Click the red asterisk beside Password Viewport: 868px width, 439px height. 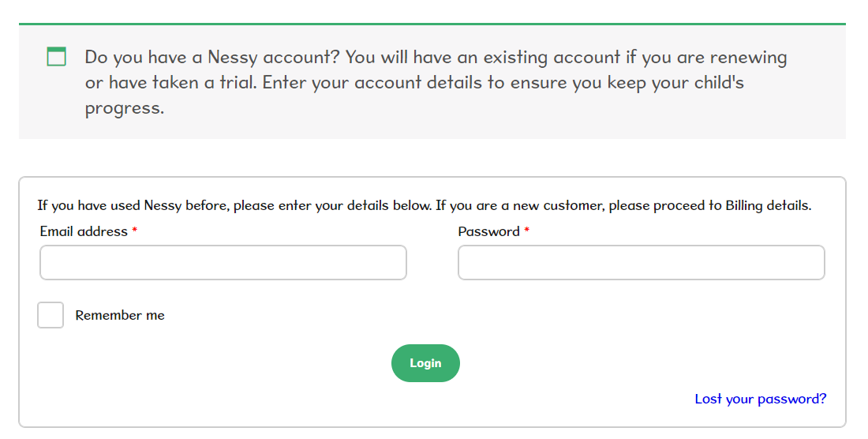[526, 231]
